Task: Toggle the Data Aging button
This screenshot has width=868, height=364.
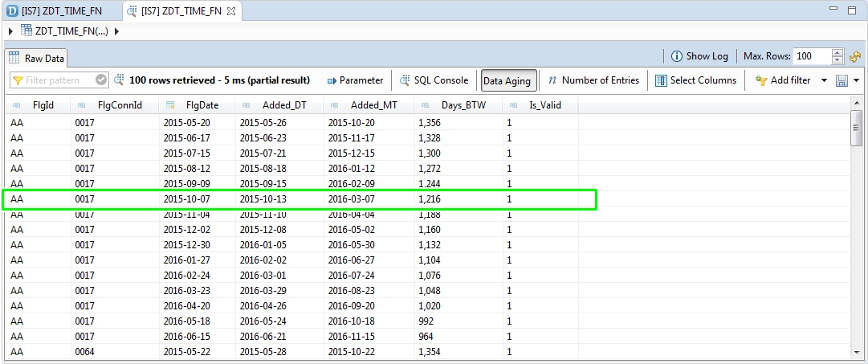Action: [509, 80]
